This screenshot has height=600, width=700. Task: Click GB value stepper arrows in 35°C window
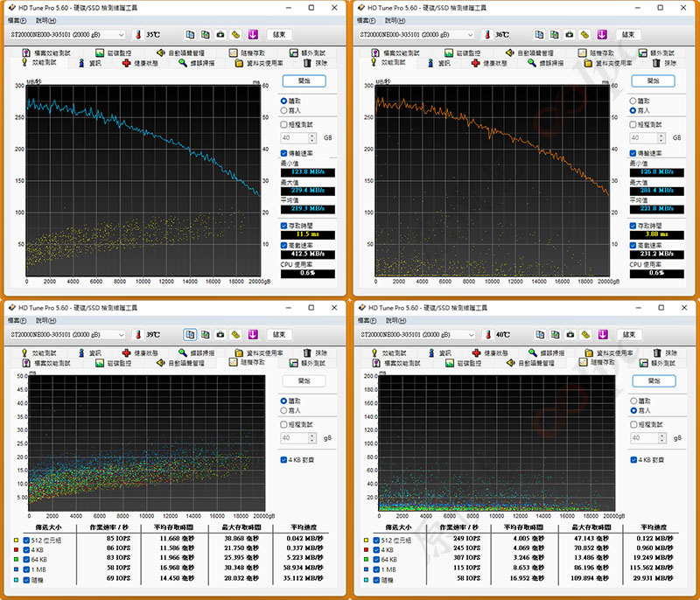tap(312, 138)
